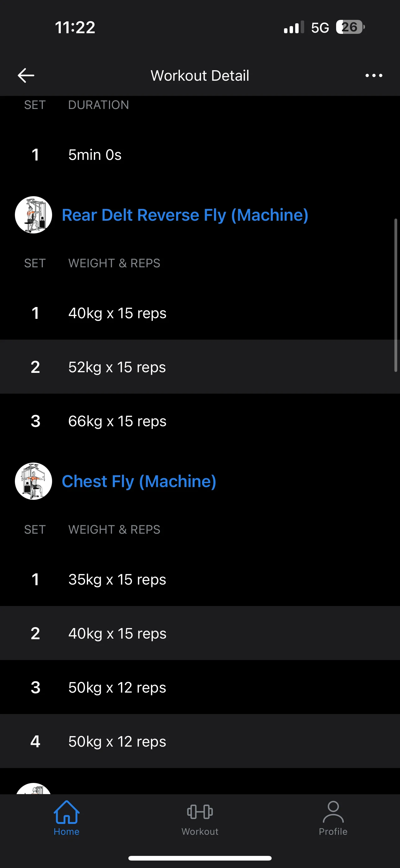400x868 pixels.
Task: Open the three-dot more options menu
Action: 374,75
